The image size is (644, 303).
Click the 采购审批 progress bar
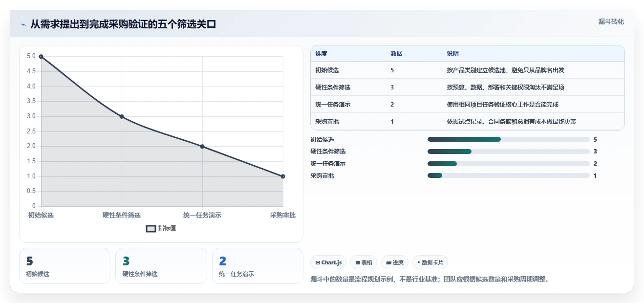pos(508,175)
